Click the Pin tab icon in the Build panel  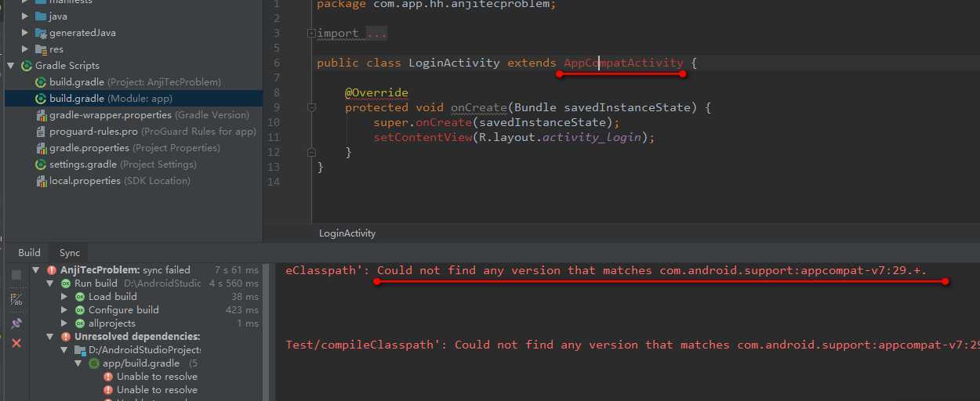click(16, 323)
